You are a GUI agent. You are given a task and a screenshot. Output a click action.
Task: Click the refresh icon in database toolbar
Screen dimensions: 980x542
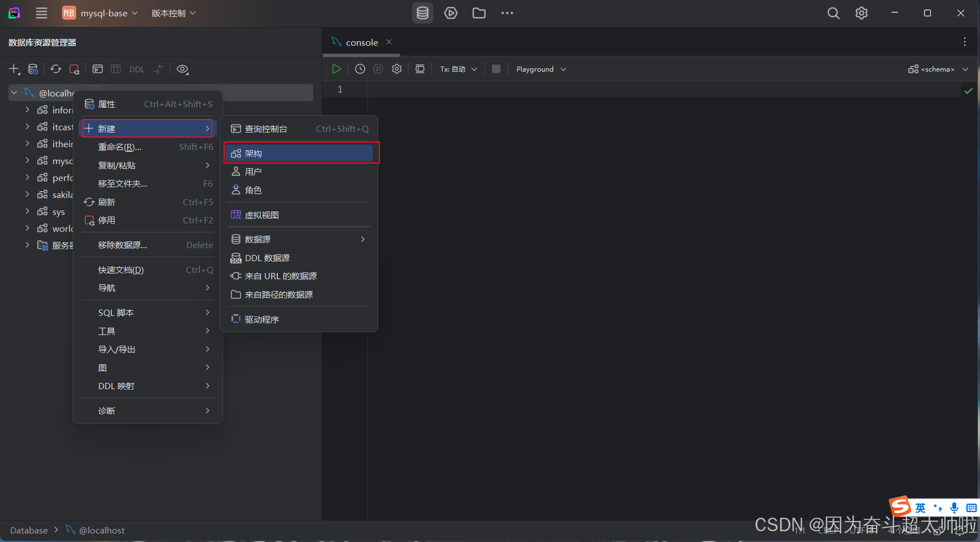55,69
